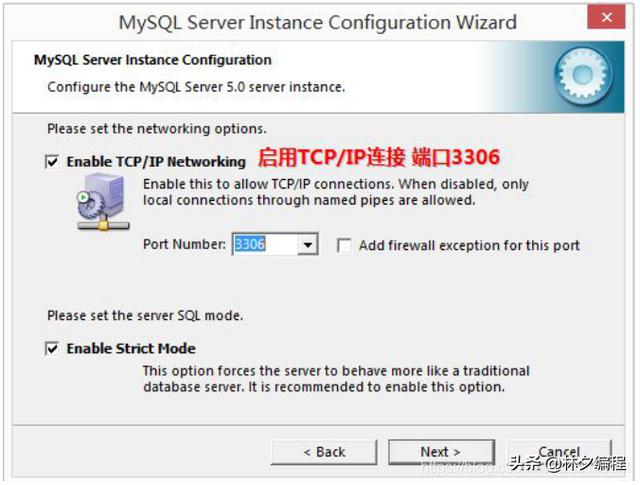This screenshot has width=640, height=485.
Task: Uncheck Enable TCP/IP Networking checkbox
Action: point(52,162)
